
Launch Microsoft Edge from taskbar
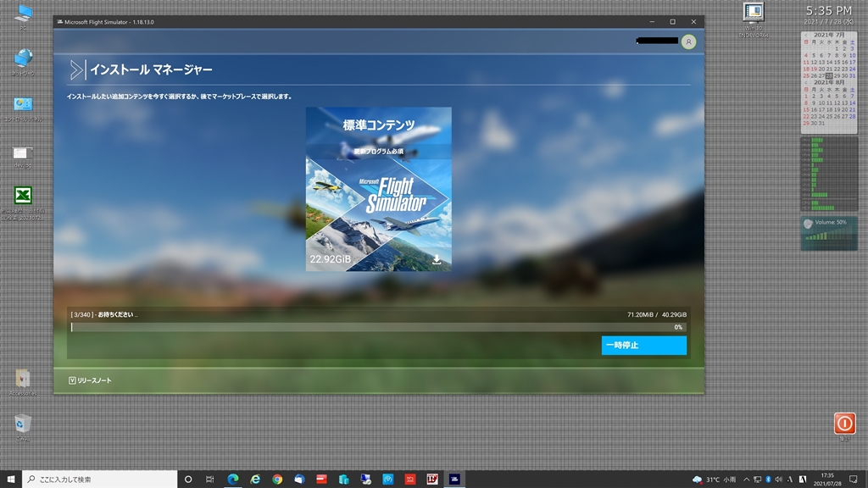click(233, 480)
